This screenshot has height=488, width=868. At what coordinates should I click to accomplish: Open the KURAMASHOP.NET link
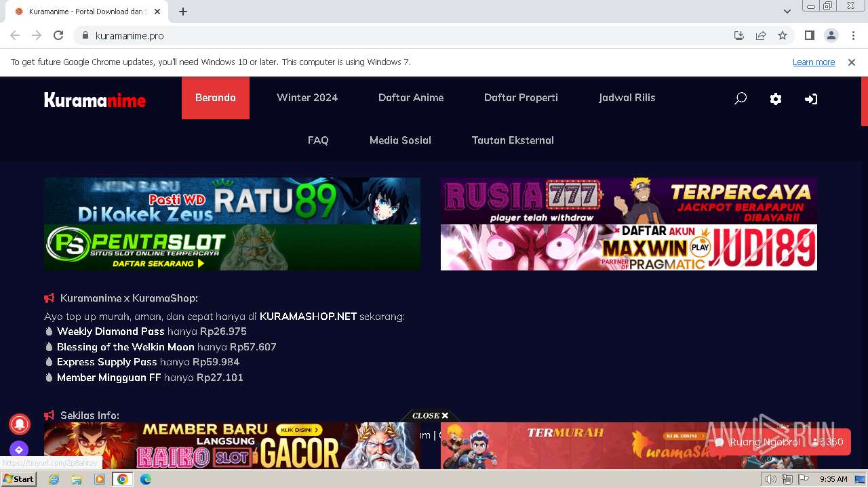(x=308, y=317)
